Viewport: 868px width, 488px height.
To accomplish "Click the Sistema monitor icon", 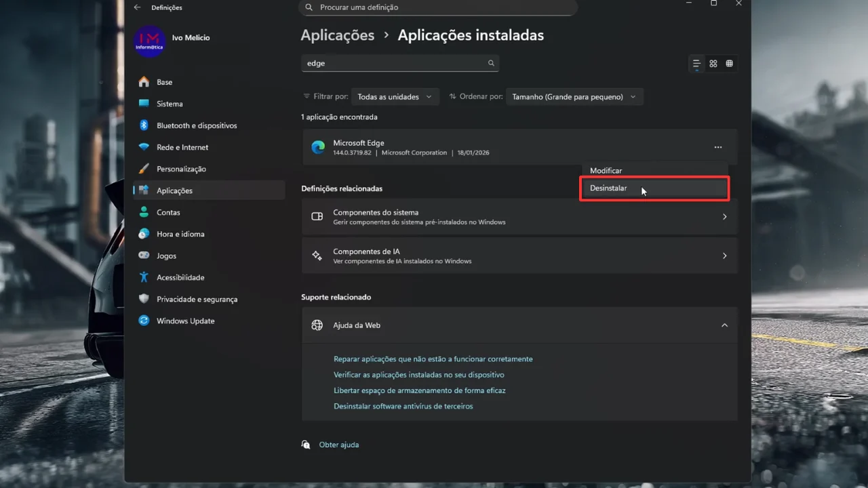I will pyautogui.click(x=144, y=104).
